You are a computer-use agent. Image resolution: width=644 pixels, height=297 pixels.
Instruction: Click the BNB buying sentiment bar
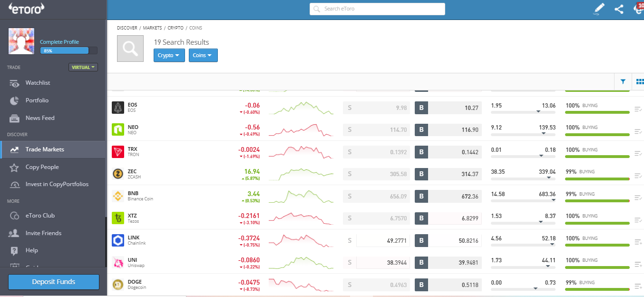597,201
